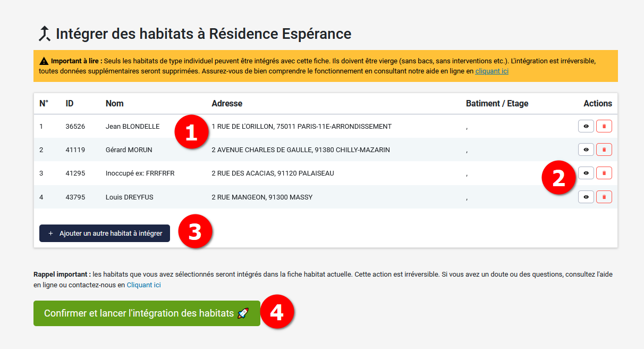This screenshot has width=644, height=349.
Task: Delete habitat 41295 using trash icon
Action: pyautogui.click(x=604, y=173)
